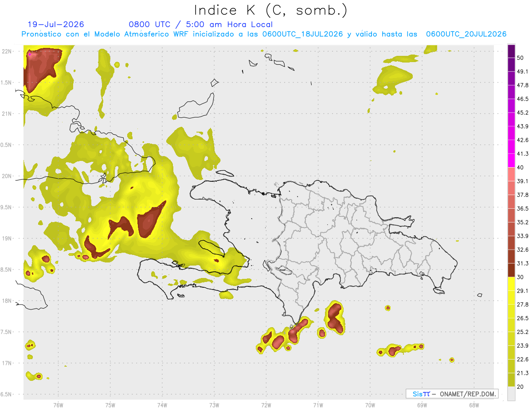Pick the gray swatch below 20

(511, 394)
